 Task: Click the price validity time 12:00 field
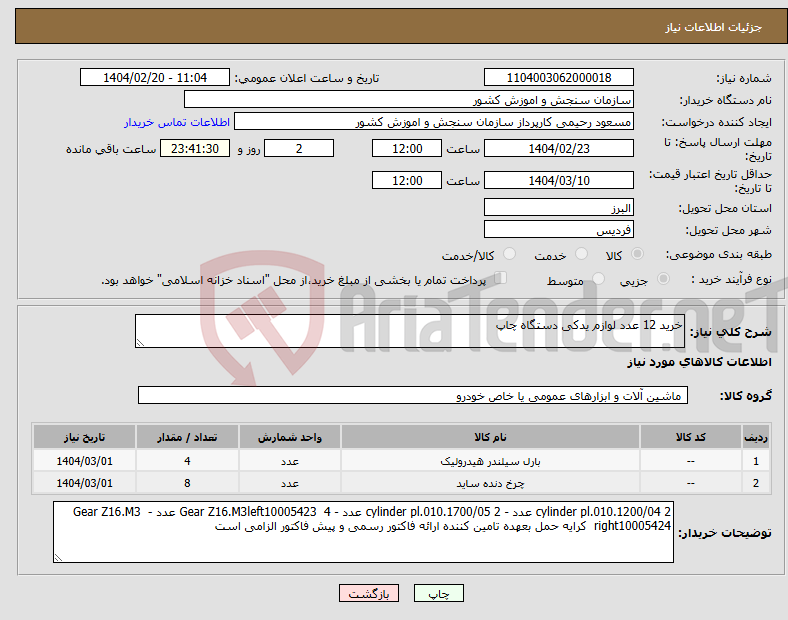(x=407, y=180)
